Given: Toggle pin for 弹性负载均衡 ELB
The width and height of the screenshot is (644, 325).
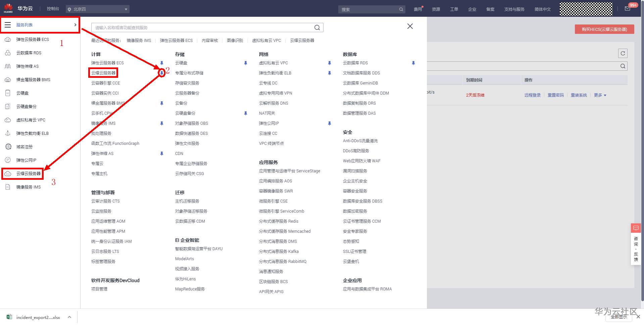Looking at the screenshot, I should (330, 73).
